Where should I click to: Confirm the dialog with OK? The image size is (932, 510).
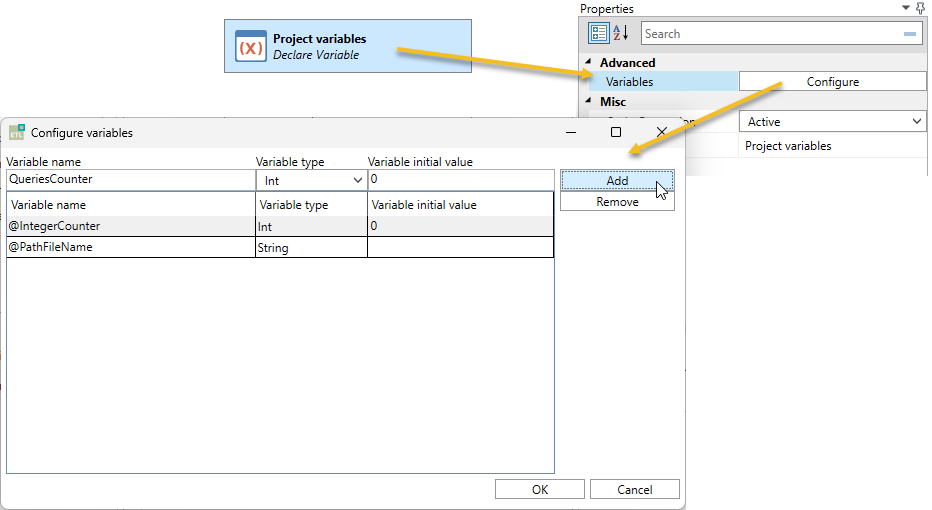(x=540, y=489)
